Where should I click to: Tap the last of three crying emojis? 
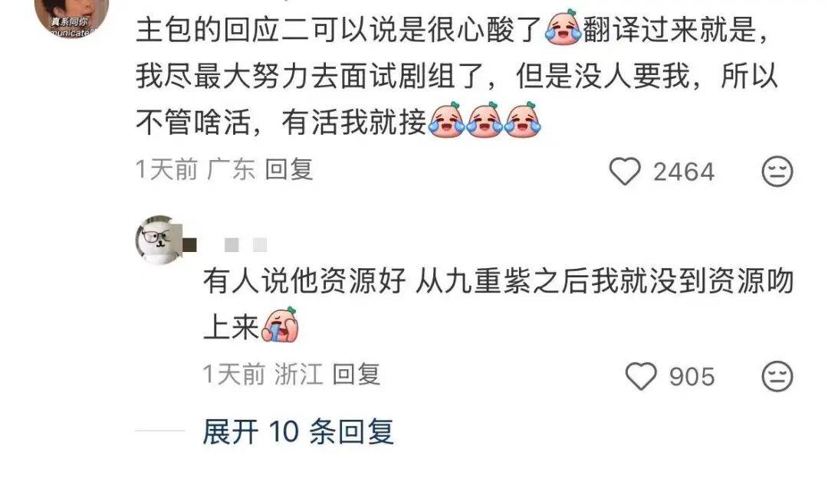coord(523,120)
